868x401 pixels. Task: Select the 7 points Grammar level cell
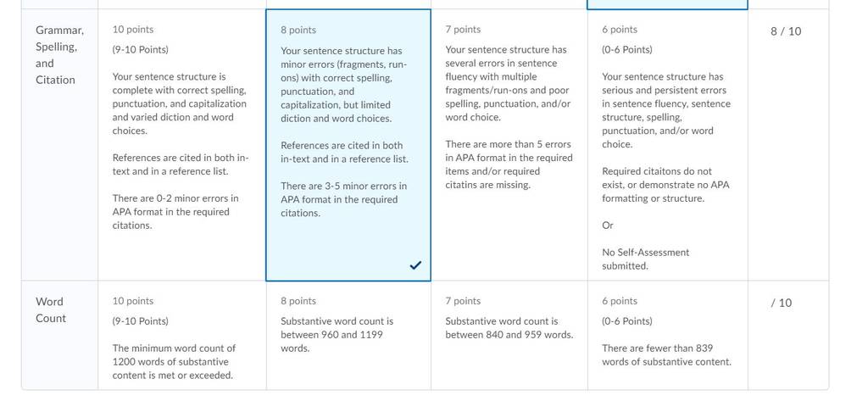click(x=509, y=145)
